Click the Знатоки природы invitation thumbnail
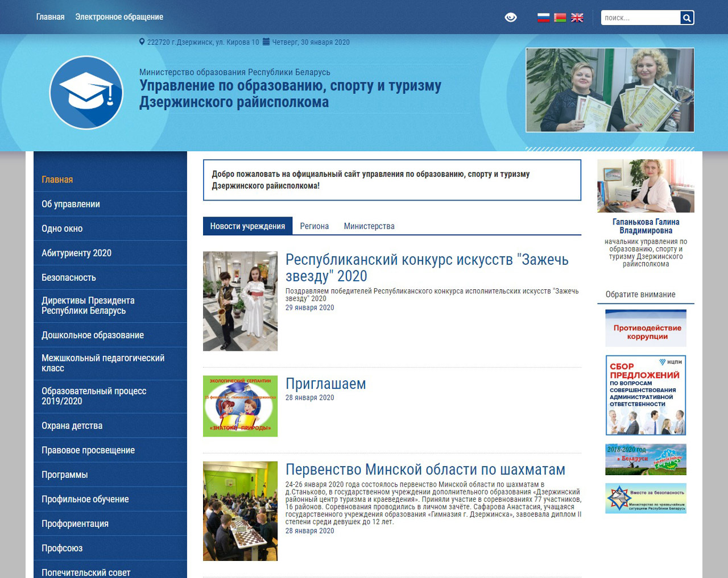The image size is (728, 578). pyautogui.click(x=240, y=406)
